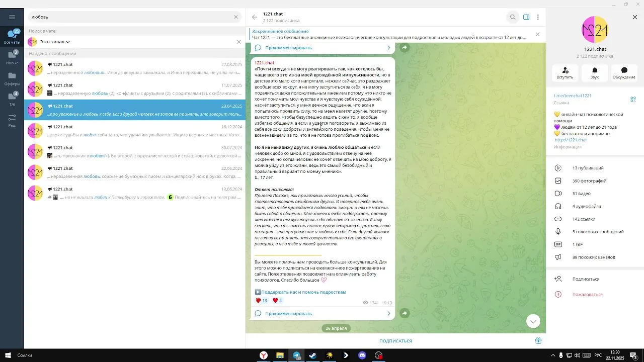This screenshot has width=644, height=362.
Task: Click ПОДПИСАТЬСЯ at the chat bottom
Action: pyautogui.click(x=395, y=341)
